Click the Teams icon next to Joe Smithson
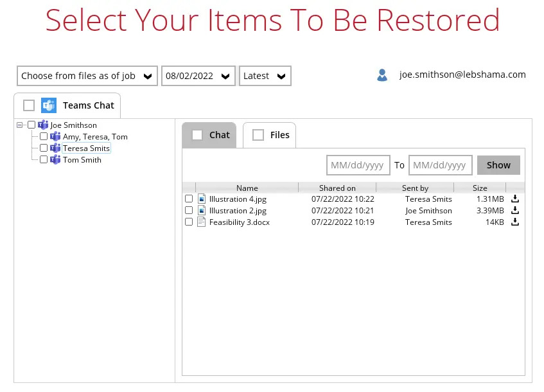 click(x=43, y=125)
